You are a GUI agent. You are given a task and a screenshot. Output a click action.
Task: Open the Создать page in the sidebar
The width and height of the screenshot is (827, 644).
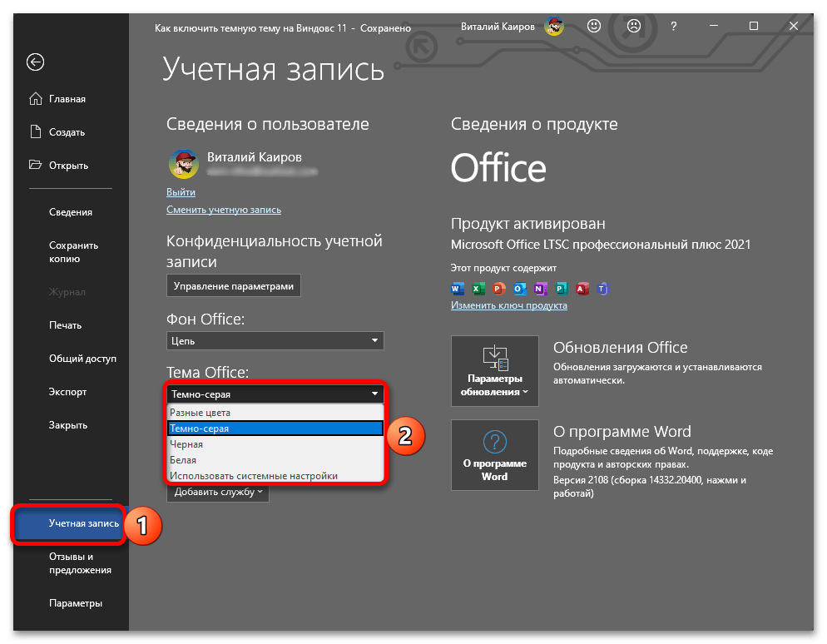[x=67, y=132]
